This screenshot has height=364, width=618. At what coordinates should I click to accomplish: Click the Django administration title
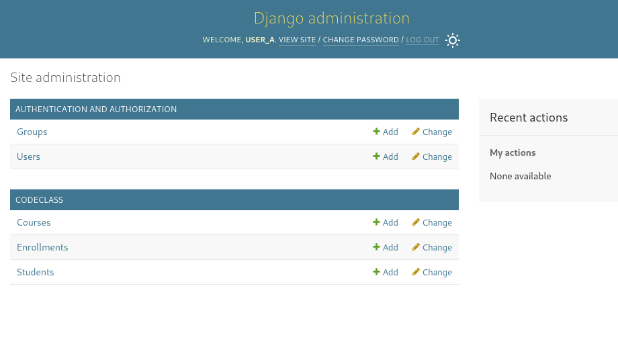[x=331, y=18]
